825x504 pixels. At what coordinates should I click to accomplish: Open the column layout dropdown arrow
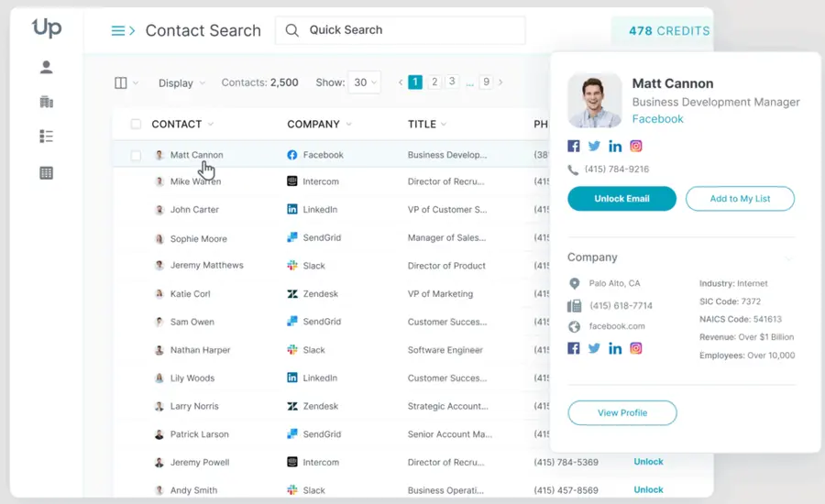[136, 83]
